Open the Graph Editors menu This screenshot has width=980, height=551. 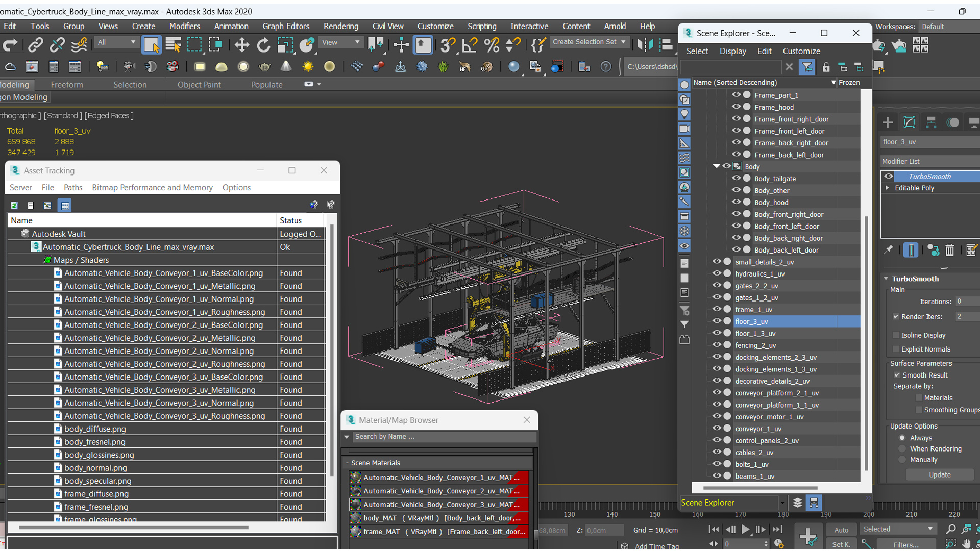286,26
